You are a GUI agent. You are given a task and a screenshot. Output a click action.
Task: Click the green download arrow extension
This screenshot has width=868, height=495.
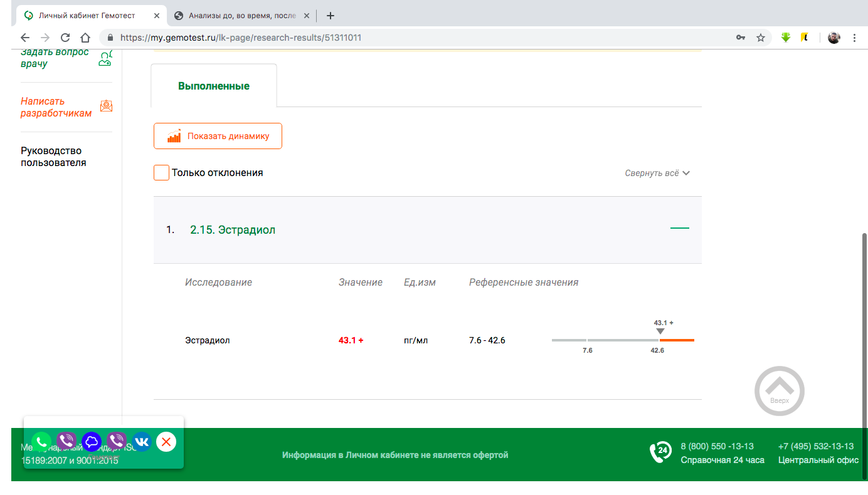[x=786, y=38]
